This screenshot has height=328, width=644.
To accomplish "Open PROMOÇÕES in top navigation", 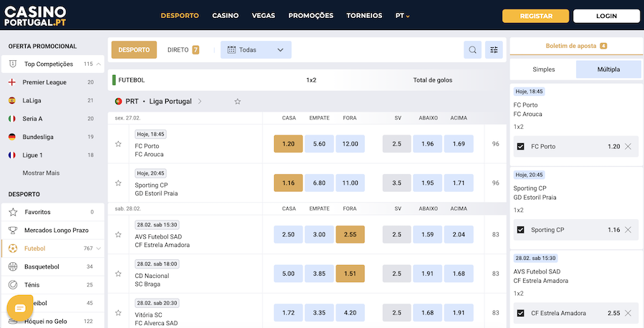I will [x=311, y=16].
